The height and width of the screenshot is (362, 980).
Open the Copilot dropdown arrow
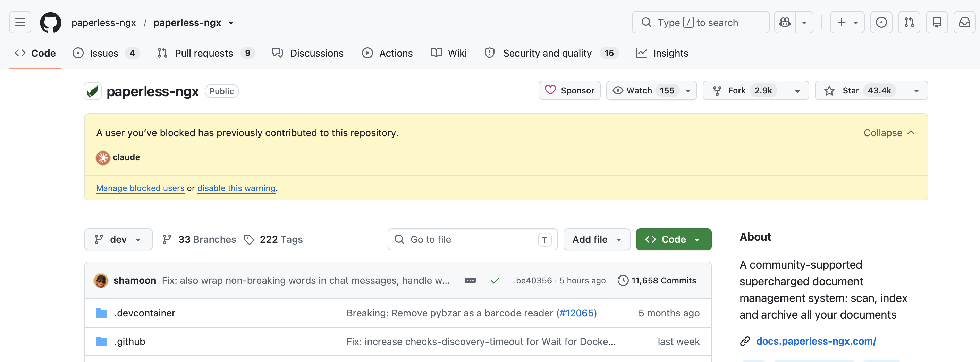[804, 23]
